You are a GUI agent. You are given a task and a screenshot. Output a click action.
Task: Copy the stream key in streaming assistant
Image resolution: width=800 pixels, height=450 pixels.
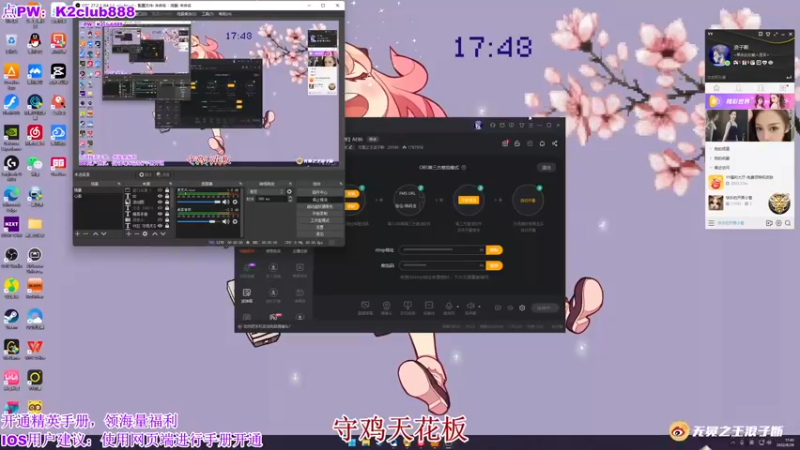pyautogui.click(x=494, y=266)
